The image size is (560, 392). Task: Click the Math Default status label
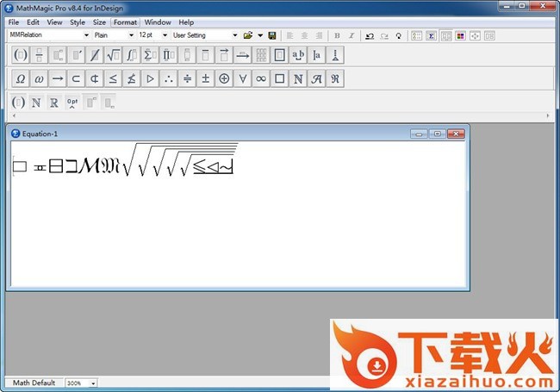click(x=34, y=383)
